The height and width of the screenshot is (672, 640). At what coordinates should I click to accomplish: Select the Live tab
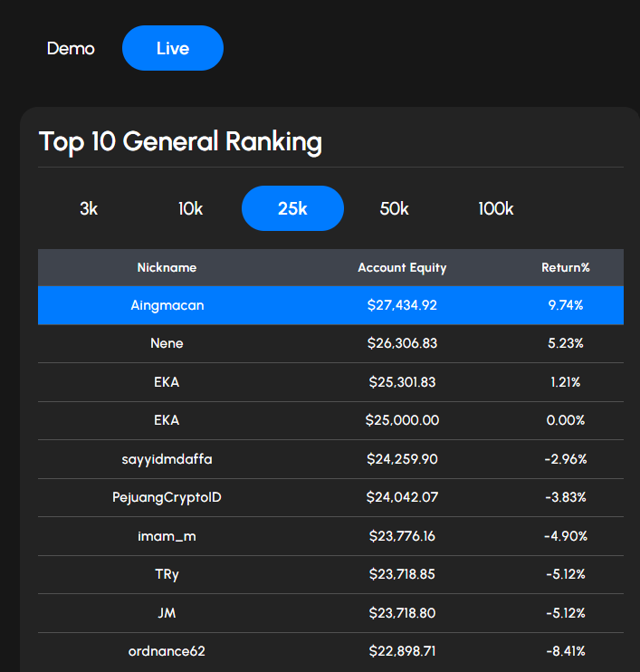click(x=173, y=48)
